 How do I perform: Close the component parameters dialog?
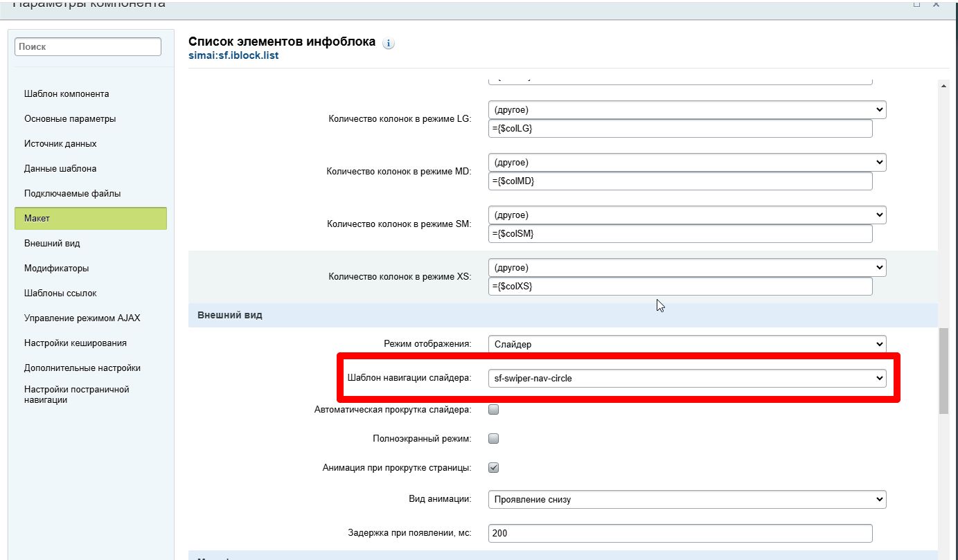click(936, 3)
